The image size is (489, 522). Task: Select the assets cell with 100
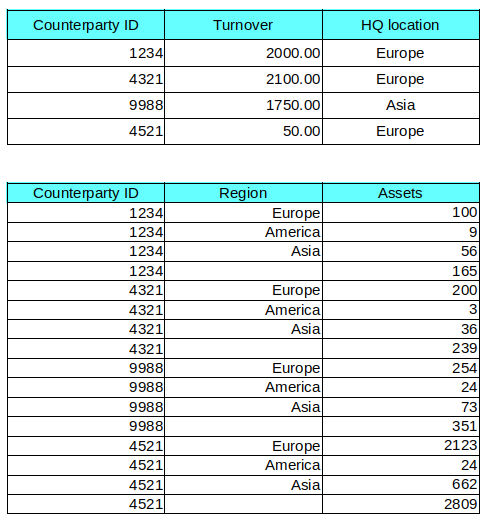coord(401,212)
